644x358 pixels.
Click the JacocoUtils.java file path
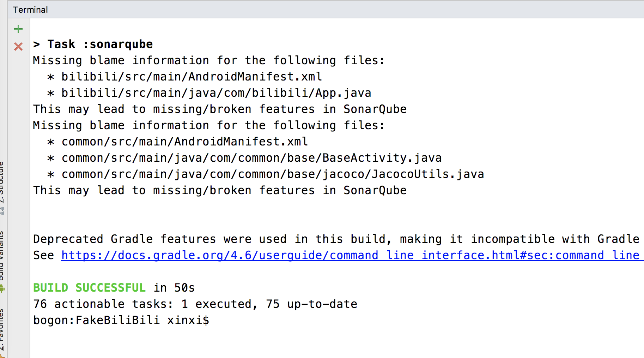point(273,174)
